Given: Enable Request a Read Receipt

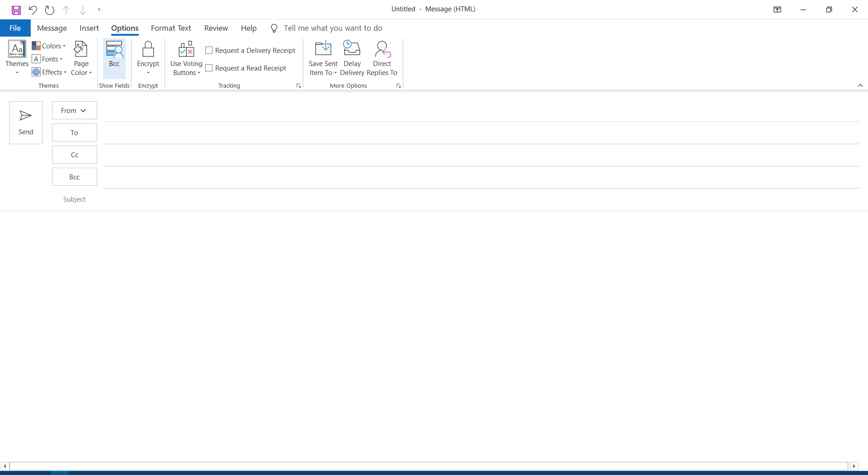Looking at the screenshot, I should 245,68.
